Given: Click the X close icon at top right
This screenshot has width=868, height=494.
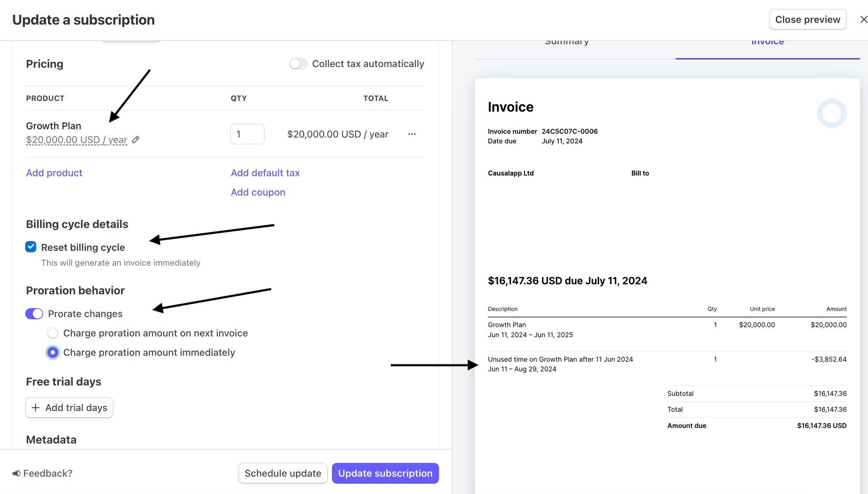Looking at the screenshot, I should tap(864, 20).
